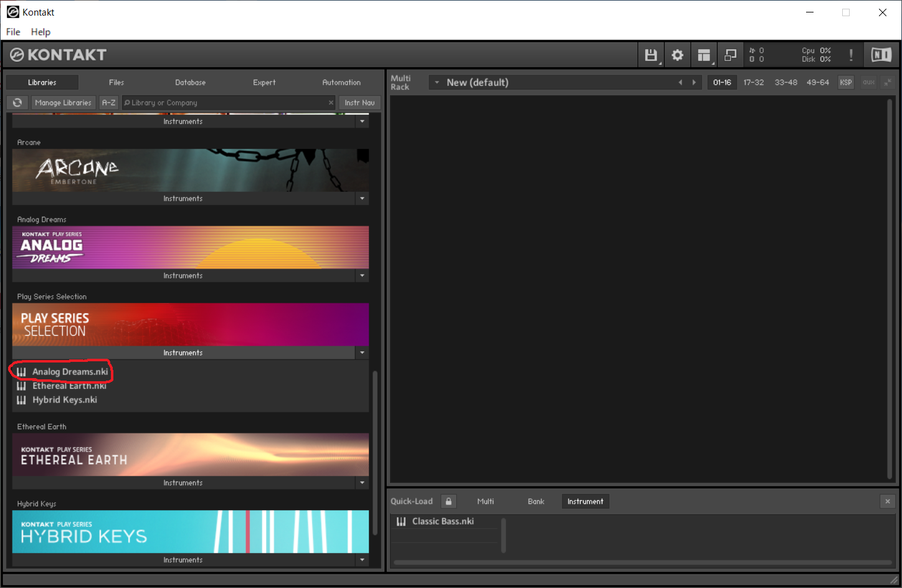Click the Manage Libraries button
The image size is (902, 588).
pos(63,103)
